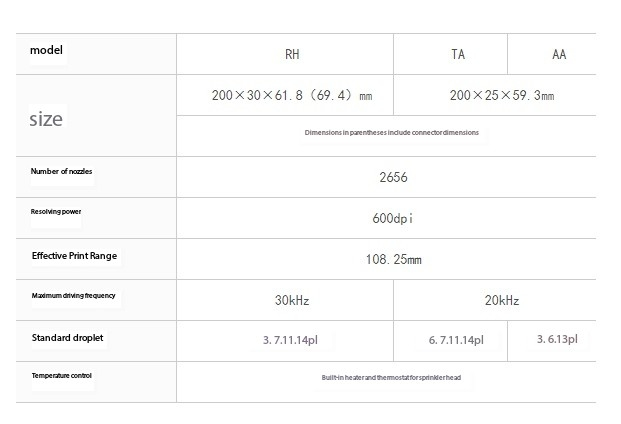This screenshot has width=621, height=424.
Task: Click the 'model' row header
Action: (x=46, y=50)
